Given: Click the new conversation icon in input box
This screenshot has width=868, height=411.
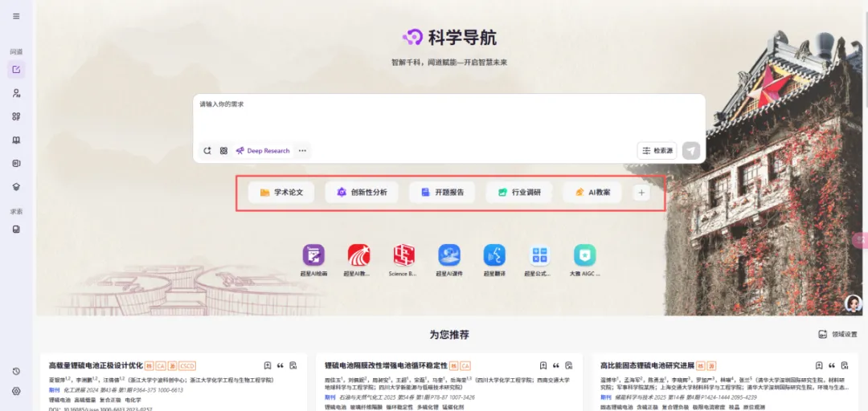Looking at the screenshot, I should point(207,150).
